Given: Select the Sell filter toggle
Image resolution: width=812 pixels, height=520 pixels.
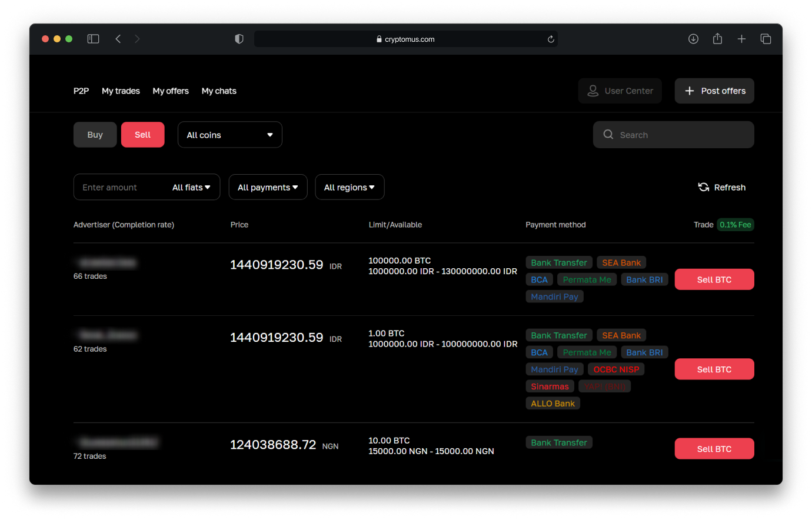Looking at the screenshot, I should [142, 134].
